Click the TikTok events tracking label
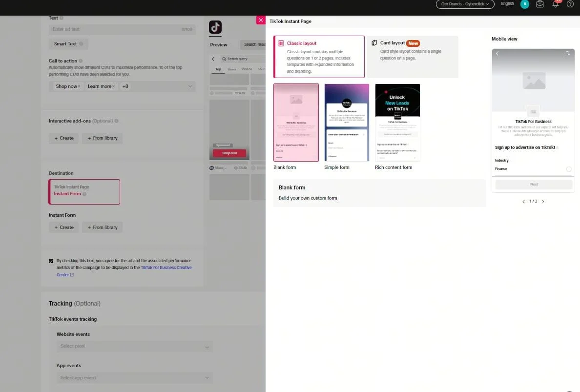Viewport: 580px width, 392px height. coord(72,319)
